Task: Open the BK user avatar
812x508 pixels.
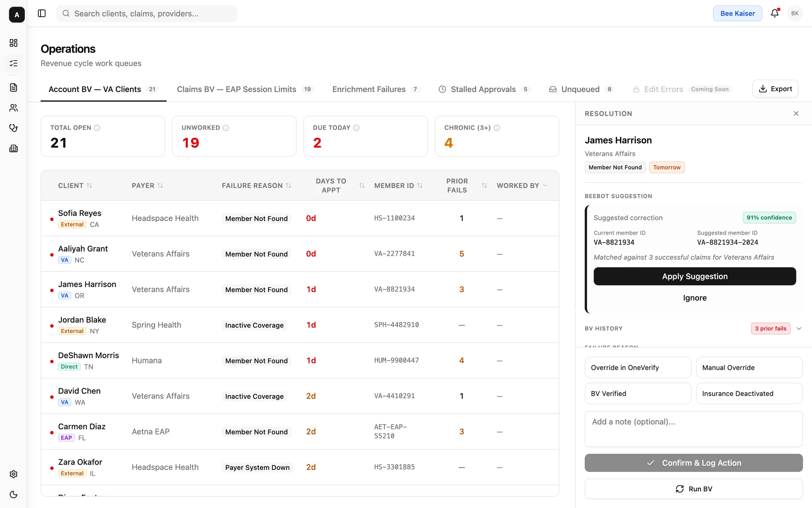Action: point(795,13)
